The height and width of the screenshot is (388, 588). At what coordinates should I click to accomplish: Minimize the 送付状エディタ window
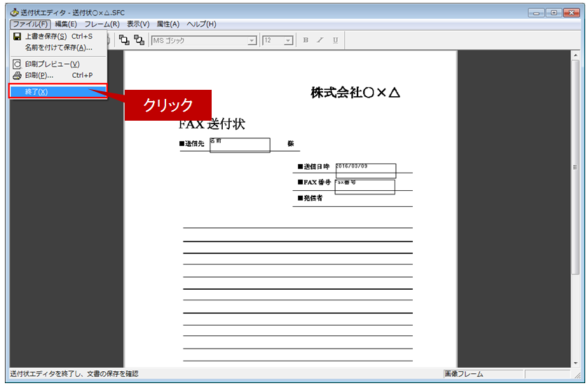click(536, 13)
